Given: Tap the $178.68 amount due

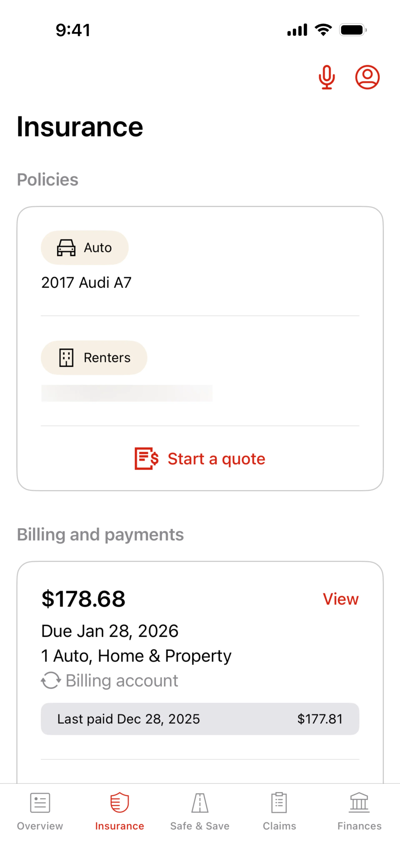Looking at the screenshot, I should click(x=83, y=599).
